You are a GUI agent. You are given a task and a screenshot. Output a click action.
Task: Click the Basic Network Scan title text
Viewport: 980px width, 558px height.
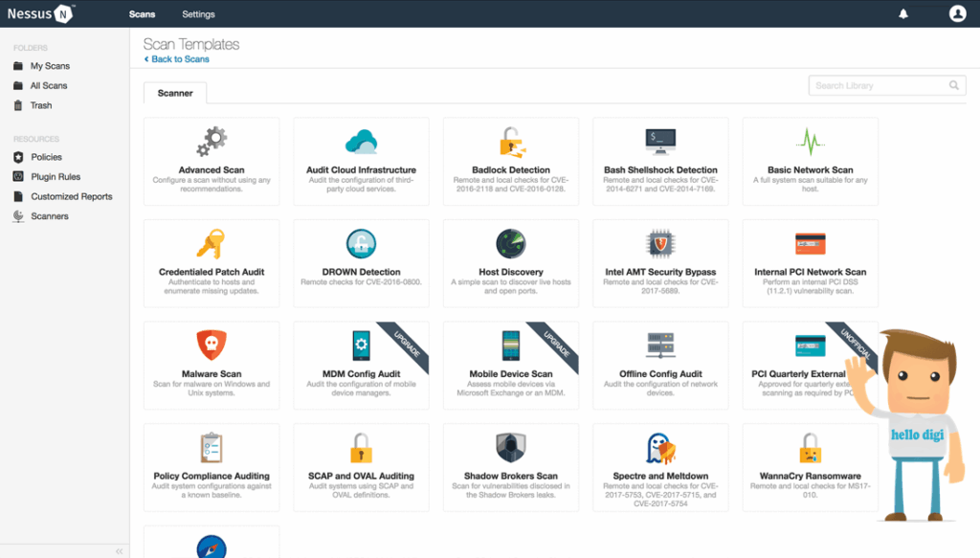tap(810, 170)
